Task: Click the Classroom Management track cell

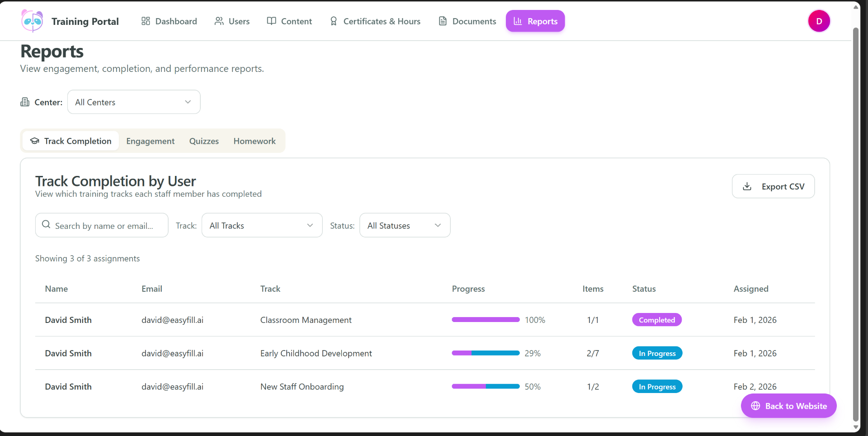Action: [306, 320]
